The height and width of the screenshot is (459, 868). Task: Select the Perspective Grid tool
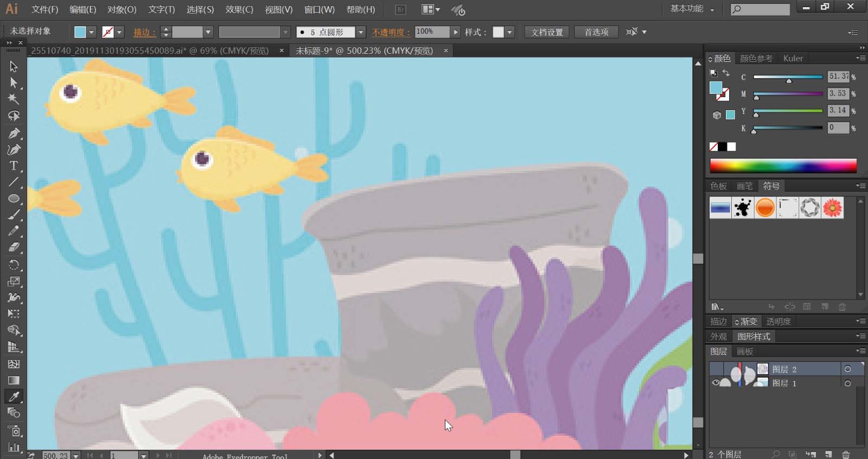pyautogui.click(x=14, y=347)
